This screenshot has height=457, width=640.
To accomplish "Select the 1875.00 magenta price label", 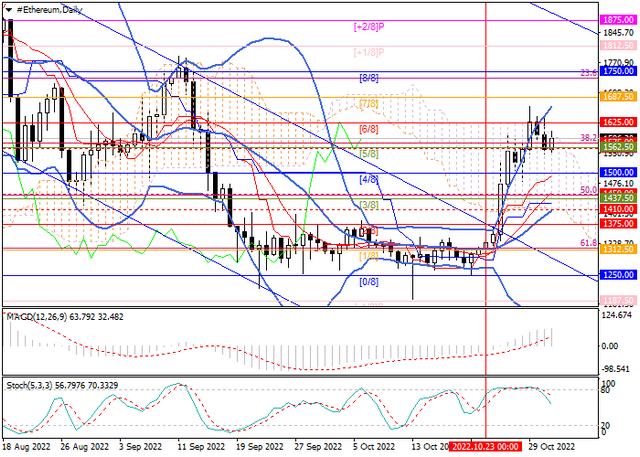I will 618,20.
